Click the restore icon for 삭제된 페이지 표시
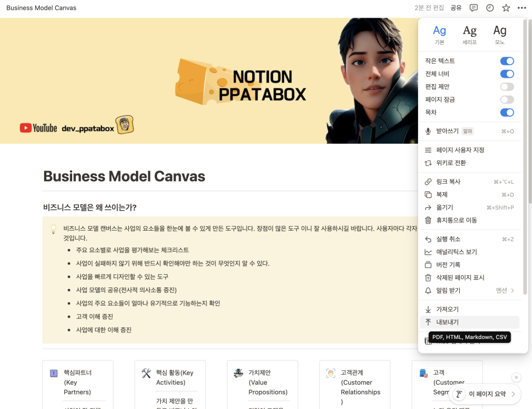This screenshot has height=409, width=532. (428, 278)
